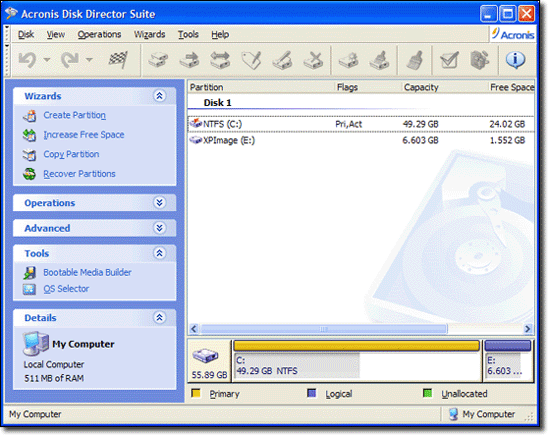This screenshot has height=438, width=550.
Task: Click the checkmark box Check partition icon
Action: tap(449, 60)
